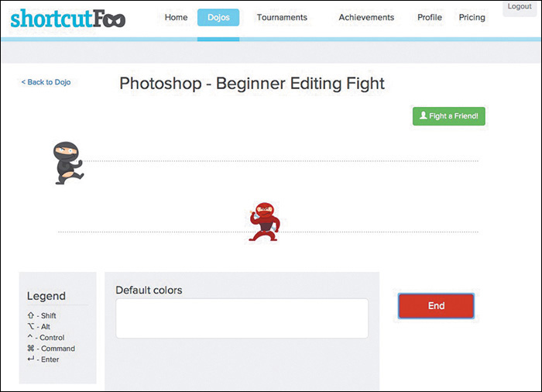The width and height of the screenshot is (542, 392).
Task: Click the person icon on Fight a Friend
Action: click(423, 116)
